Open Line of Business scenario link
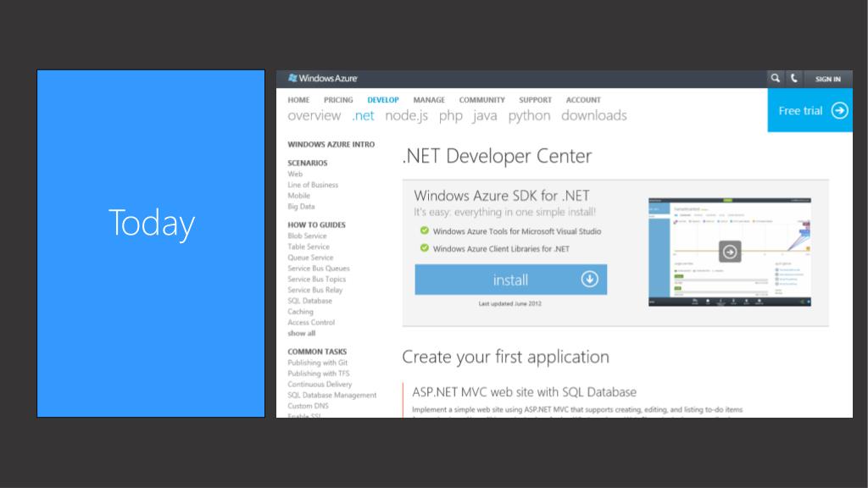Screen dimensions: 868x488 pos(313,185)
